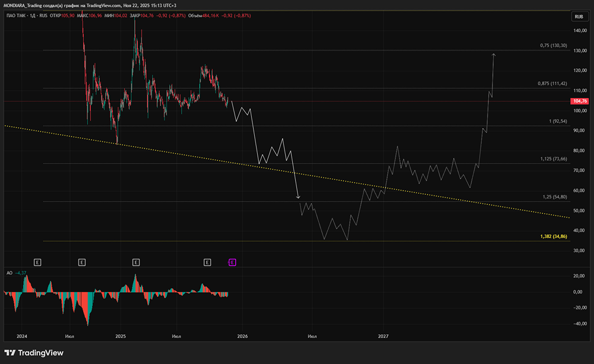Click 120,00 on the price axis
The width and height of the screenshot is (594, 364).
(x=580, y=71)
